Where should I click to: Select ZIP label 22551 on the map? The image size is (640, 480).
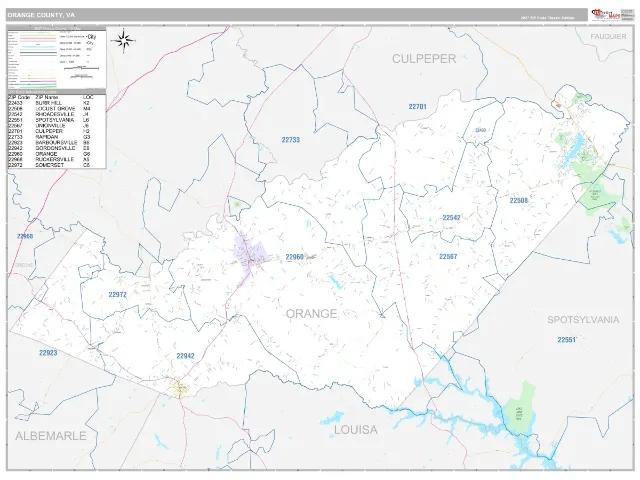(x=567, y=340)
